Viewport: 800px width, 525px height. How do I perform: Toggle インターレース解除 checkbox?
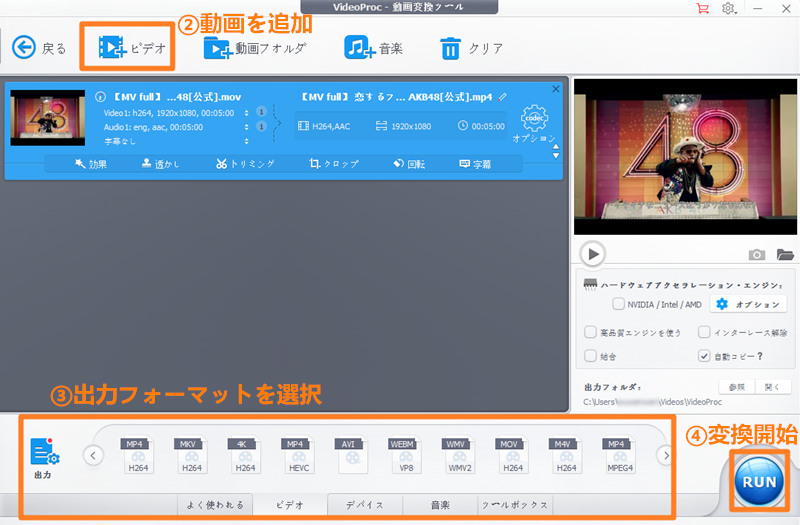click(704, 332)
